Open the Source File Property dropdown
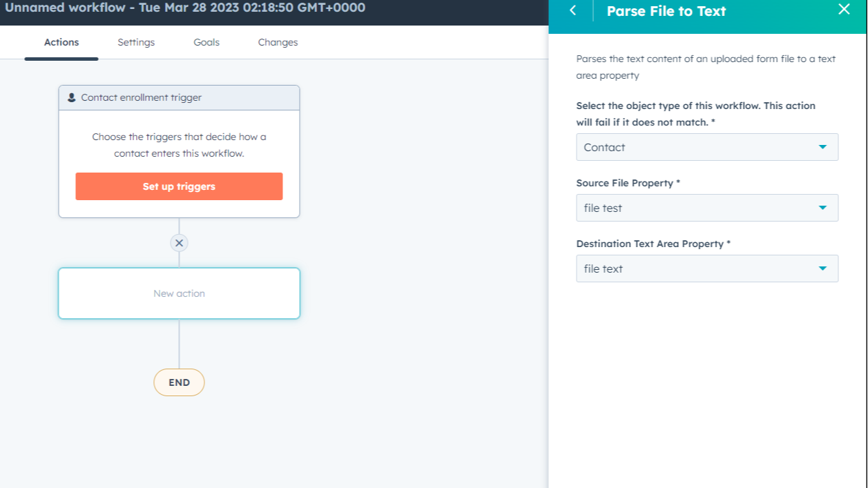This screenshot has height=488, width=868. coord(707,208)
